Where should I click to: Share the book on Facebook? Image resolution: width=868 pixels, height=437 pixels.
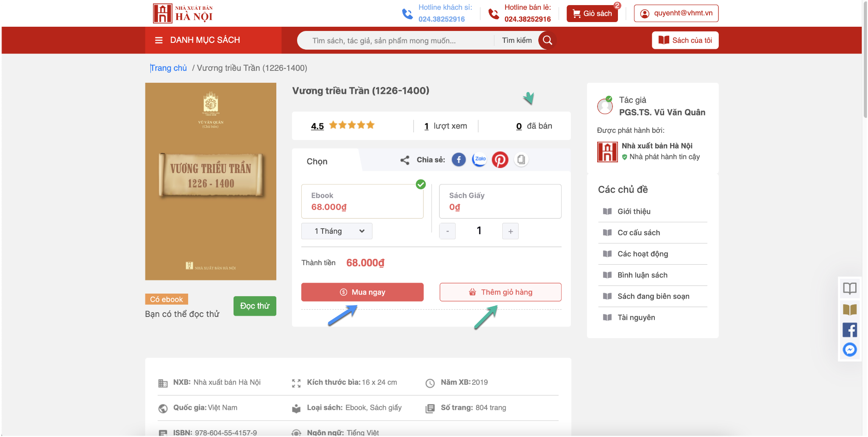(x=459, y=160)
